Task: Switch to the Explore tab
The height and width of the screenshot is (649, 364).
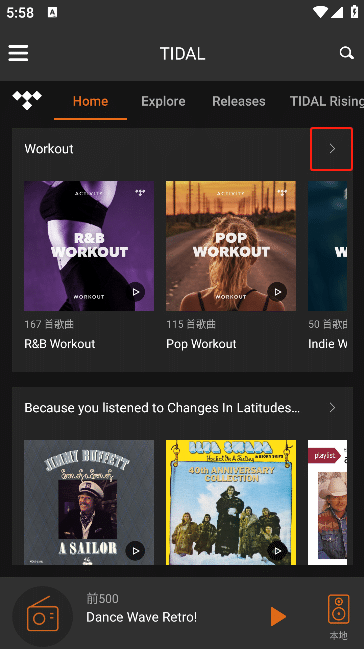Action: tap(163, 101)
